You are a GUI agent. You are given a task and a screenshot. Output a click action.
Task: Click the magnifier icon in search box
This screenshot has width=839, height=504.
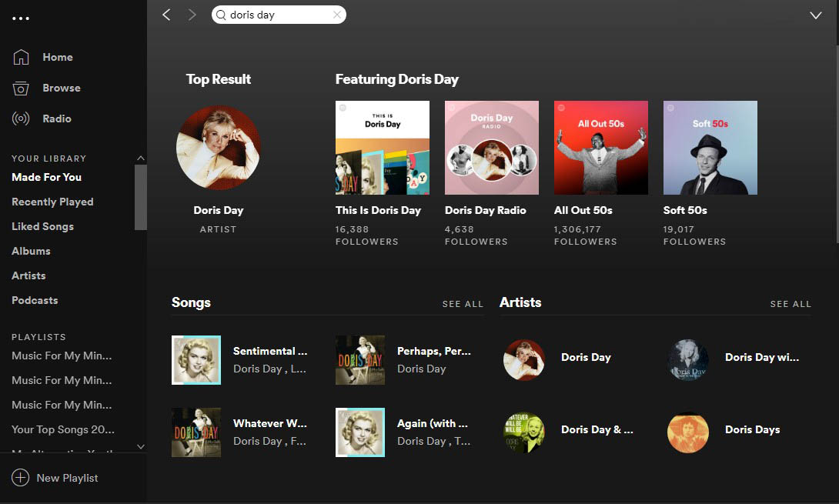(x=221, y=15)
